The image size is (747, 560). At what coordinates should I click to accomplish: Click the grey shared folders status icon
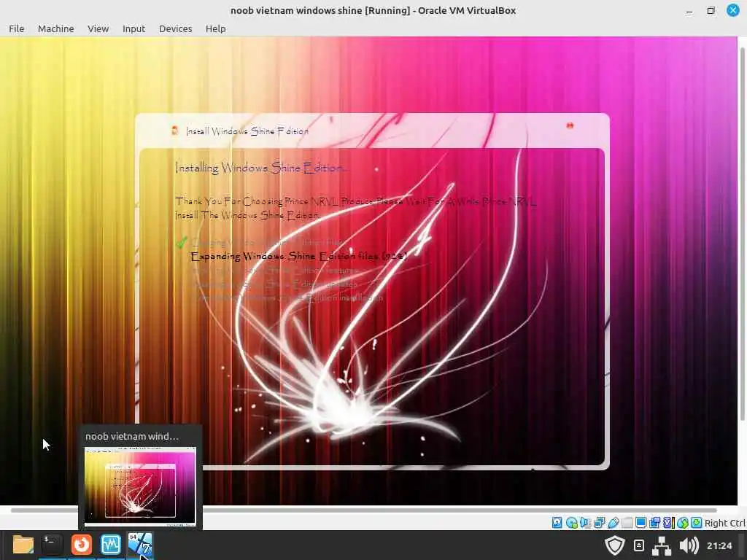[627, 523]
